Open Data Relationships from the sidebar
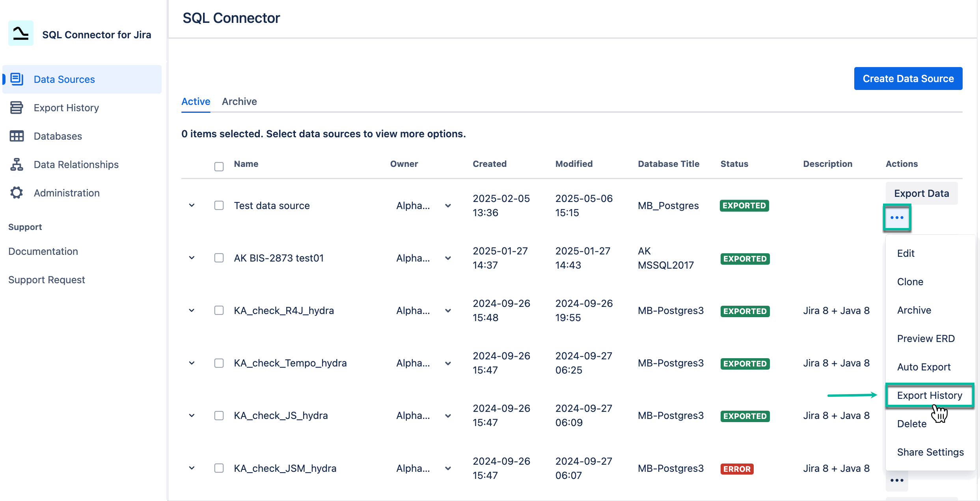 (76, 164)
